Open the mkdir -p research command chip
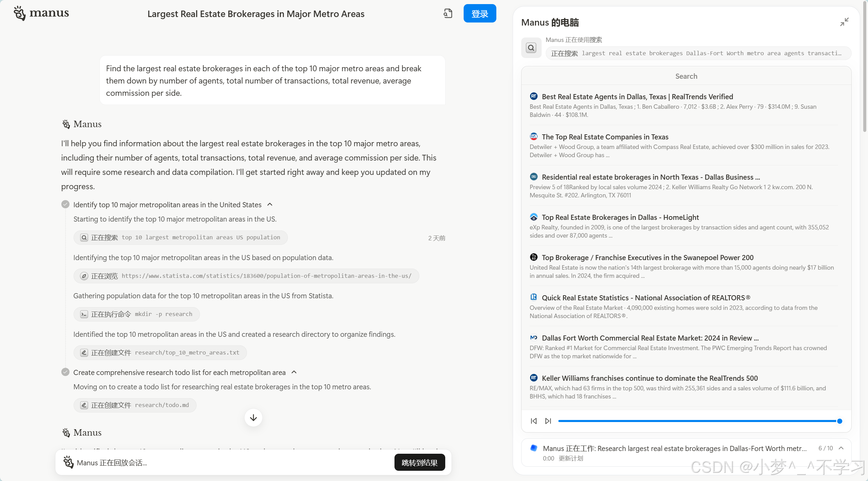The width and height of the screenshot is (868, 481). point(137,314)
